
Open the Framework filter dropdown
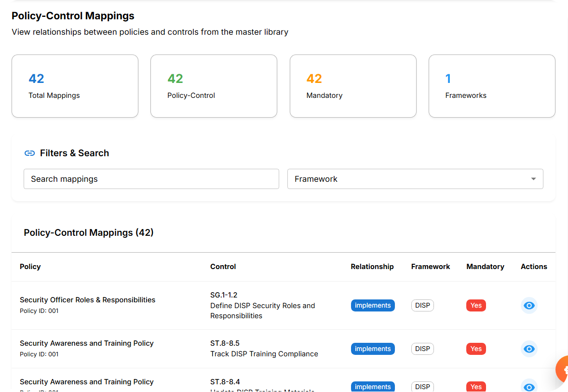[415, 179]
